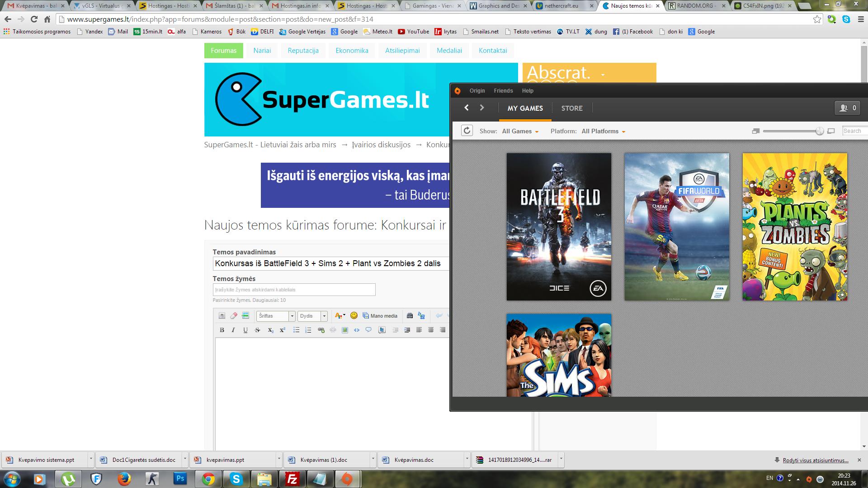Click Origin back navigation arrow
The image size is (868, 488).
click(x=467, y=108)
